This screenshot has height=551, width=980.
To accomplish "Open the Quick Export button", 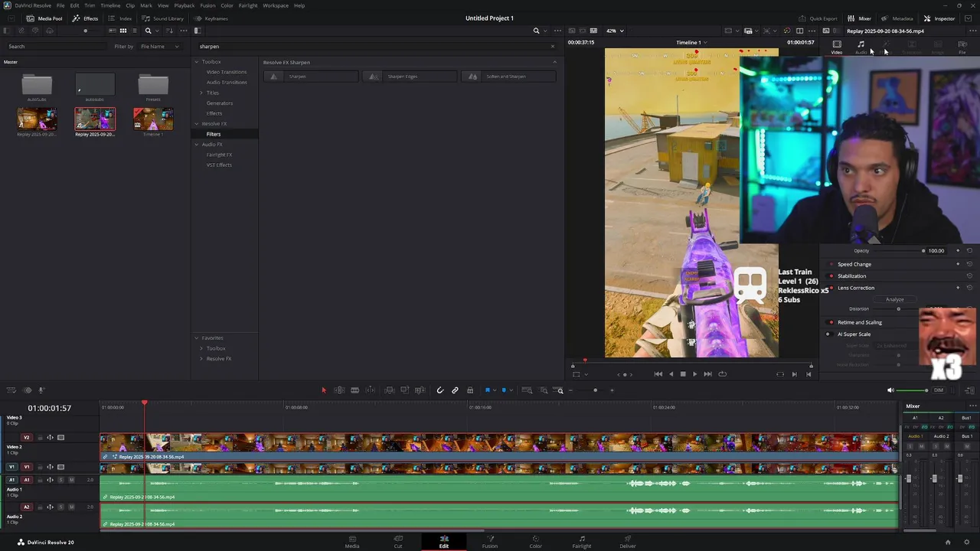I will (818, 18).
